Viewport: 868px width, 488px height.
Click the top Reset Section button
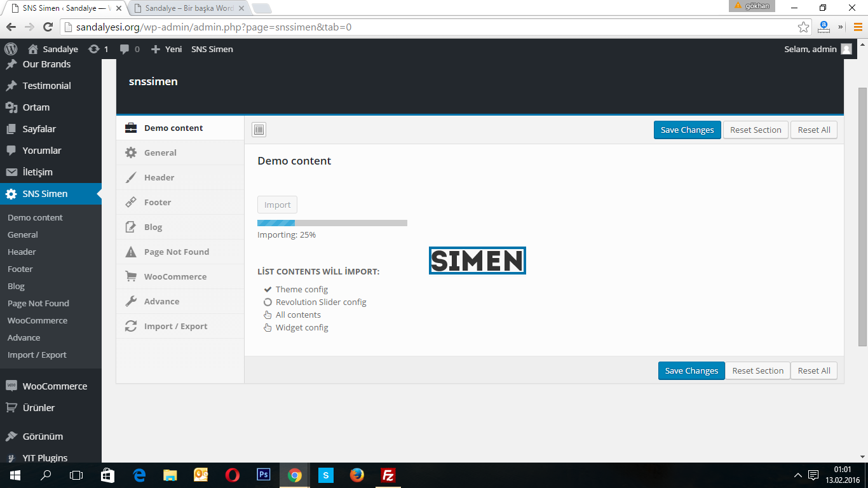pyautogui.click(x=756, y=130)
